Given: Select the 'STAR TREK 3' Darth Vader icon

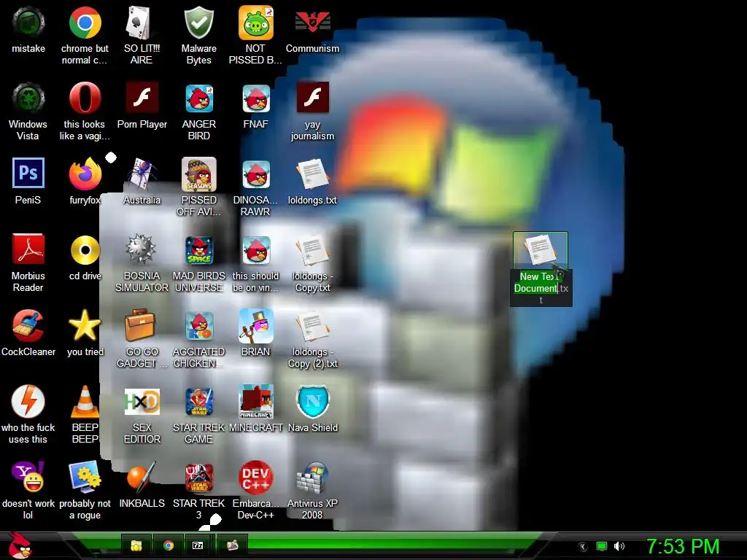Looking at the screenshot, I should coord(198,477).
